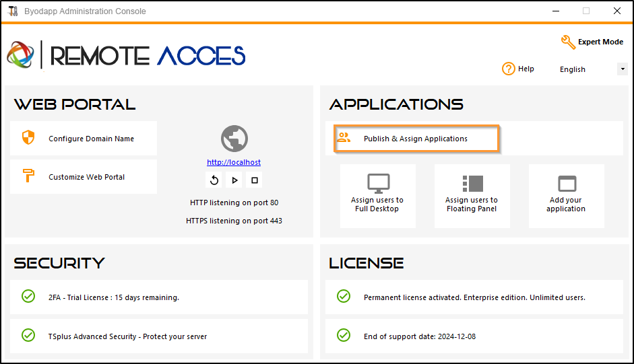This screenshot has width=634, height=364.
Task: Click the Expert Mode label
Action: click(x=600, y=42)
